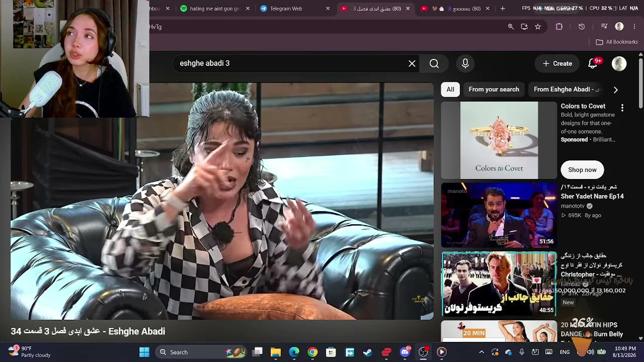This screenshot has width=644, height=362.
Task: Click the video title 'Eshghe Abadi' text
Action: pyautogui.click(x=137, y=331)
